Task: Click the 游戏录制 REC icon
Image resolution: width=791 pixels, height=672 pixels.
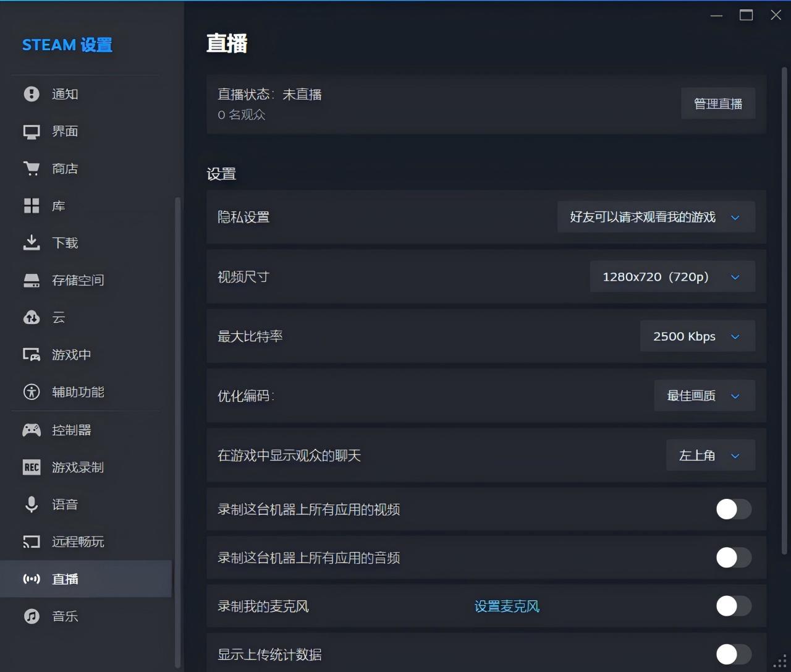Action: point(32,467)
